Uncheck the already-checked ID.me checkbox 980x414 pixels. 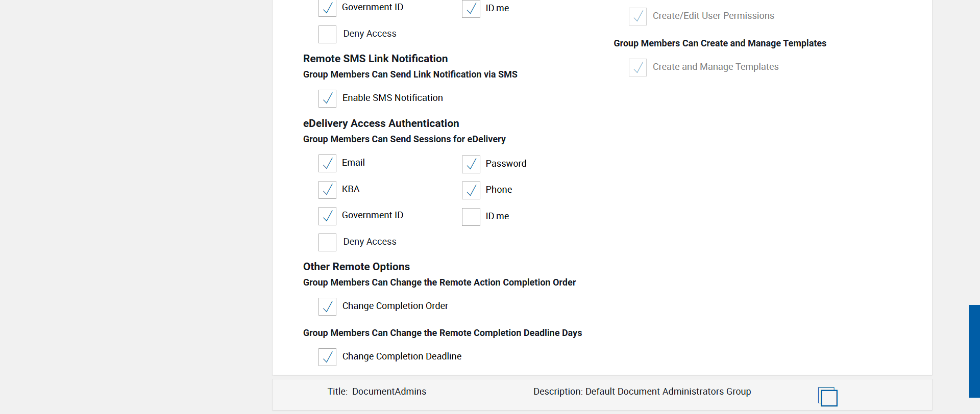coord(471,9)
